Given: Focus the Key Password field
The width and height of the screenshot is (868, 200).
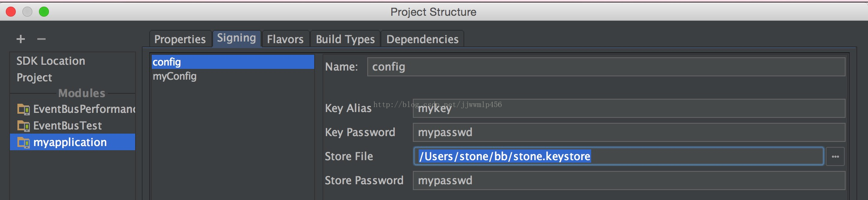Looking at the screenshot, I should (x=629, y=132).
